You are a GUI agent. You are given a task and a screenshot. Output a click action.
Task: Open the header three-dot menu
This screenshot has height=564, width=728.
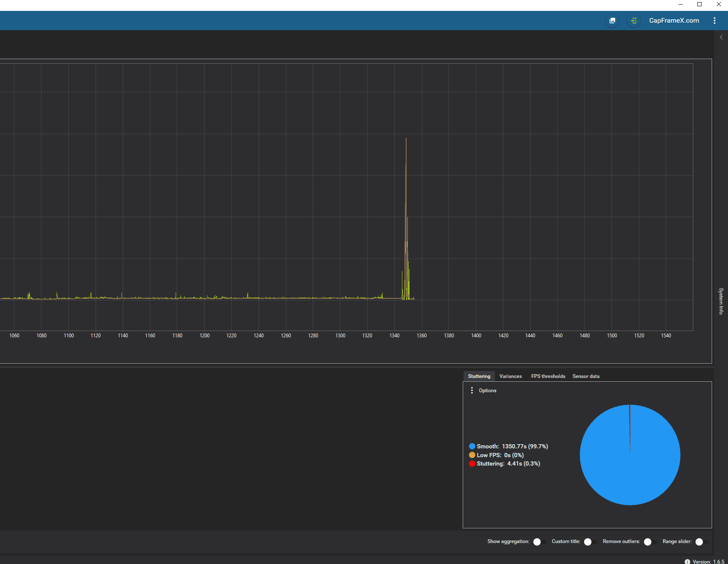[x=715, y=21]
